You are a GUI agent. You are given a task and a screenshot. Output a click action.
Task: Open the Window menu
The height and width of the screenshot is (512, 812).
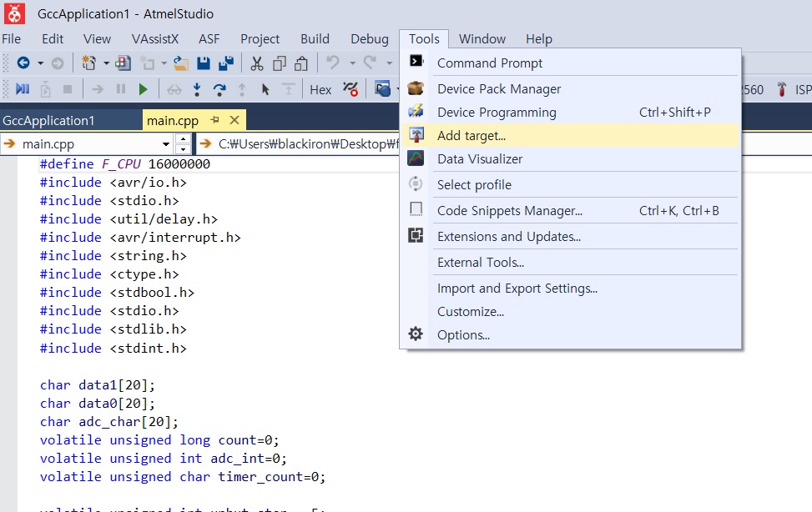pyautogui.click(x=482, y=39)
